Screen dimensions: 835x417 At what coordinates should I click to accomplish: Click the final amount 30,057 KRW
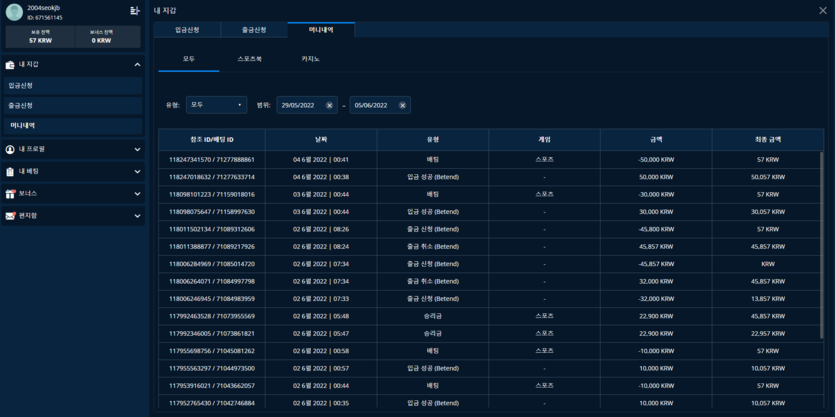pyautogui.click(x=767, y=211)
